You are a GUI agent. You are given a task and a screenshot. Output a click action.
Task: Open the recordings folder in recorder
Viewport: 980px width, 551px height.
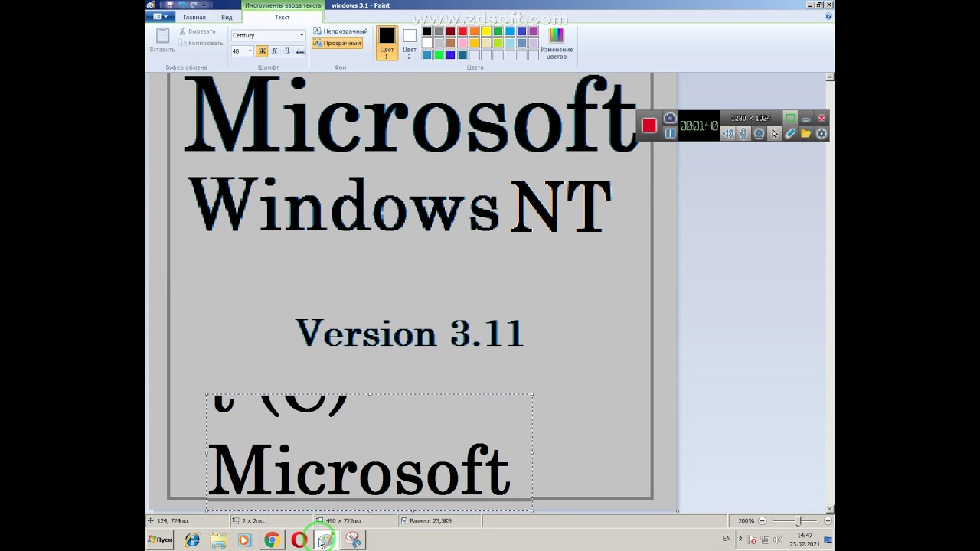[x=805, y=134]
